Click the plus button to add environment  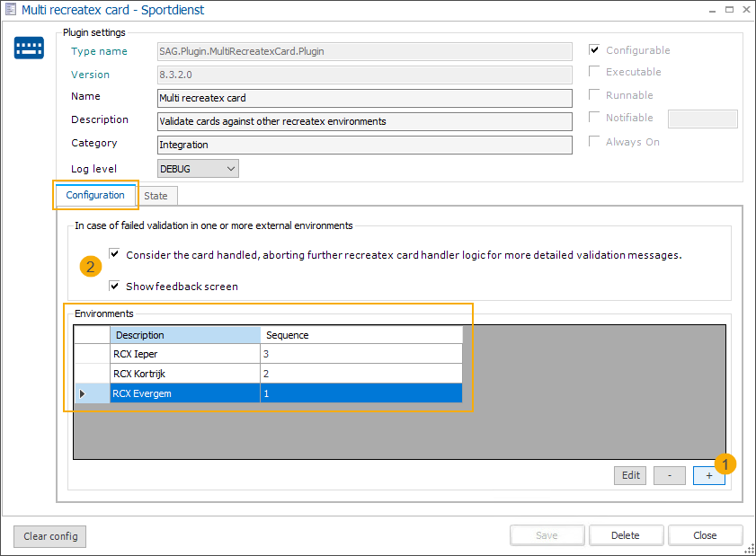tap(708, 475)
